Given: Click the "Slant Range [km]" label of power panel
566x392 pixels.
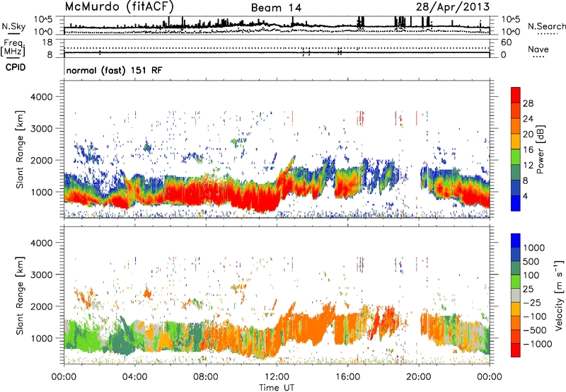Looking at the screenshot, I should pos(20,149).
